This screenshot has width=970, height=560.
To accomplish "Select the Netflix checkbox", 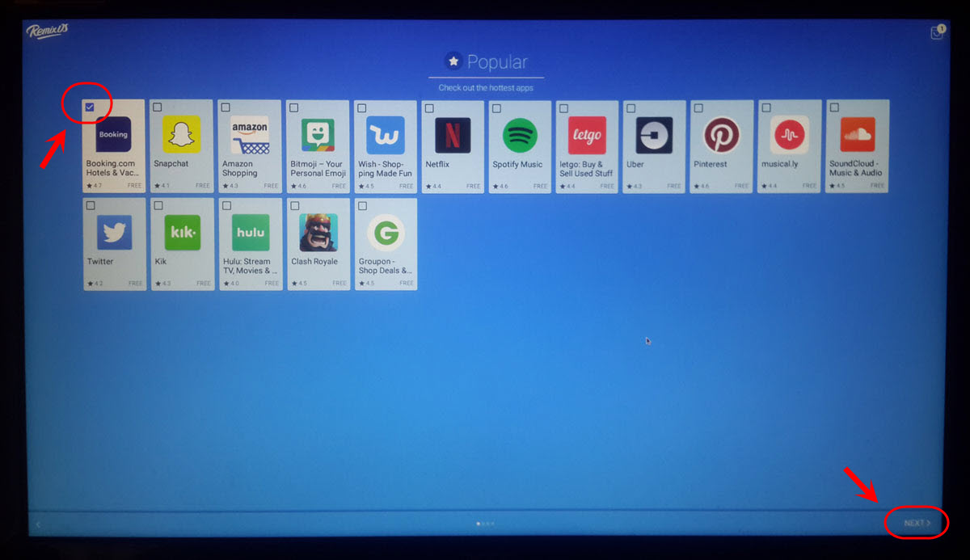I will pyautogui.click(x=429, y=107).
